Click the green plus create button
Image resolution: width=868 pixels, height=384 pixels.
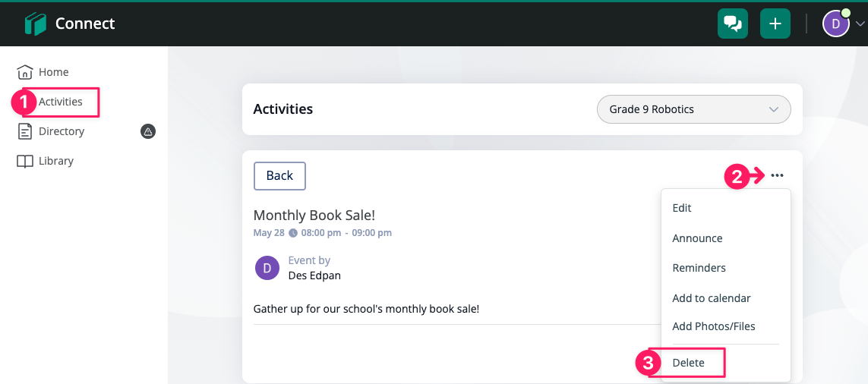tap(775, 24)
